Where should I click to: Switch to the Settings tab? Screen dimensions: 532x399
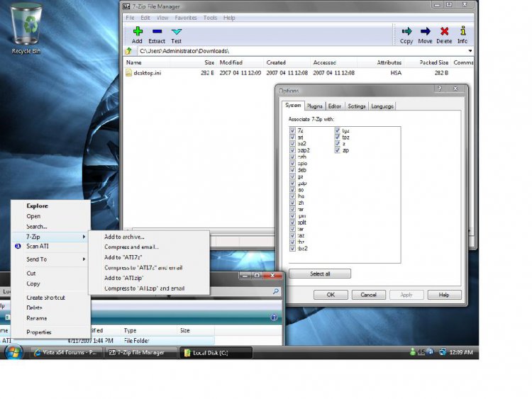pos(357,106)
